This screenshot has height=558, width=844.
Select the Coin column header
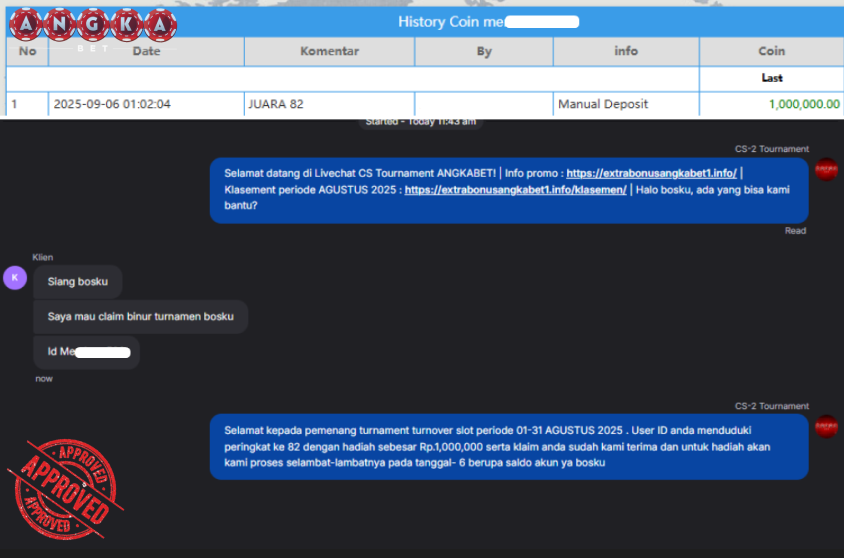click(771, 51)
